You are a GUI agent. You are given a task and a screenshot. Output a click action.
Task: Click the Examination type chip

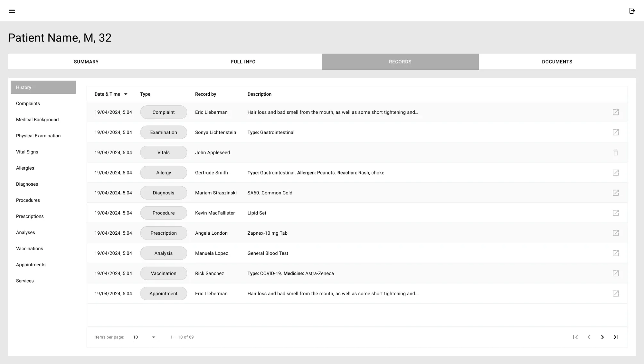pos(164,132)
